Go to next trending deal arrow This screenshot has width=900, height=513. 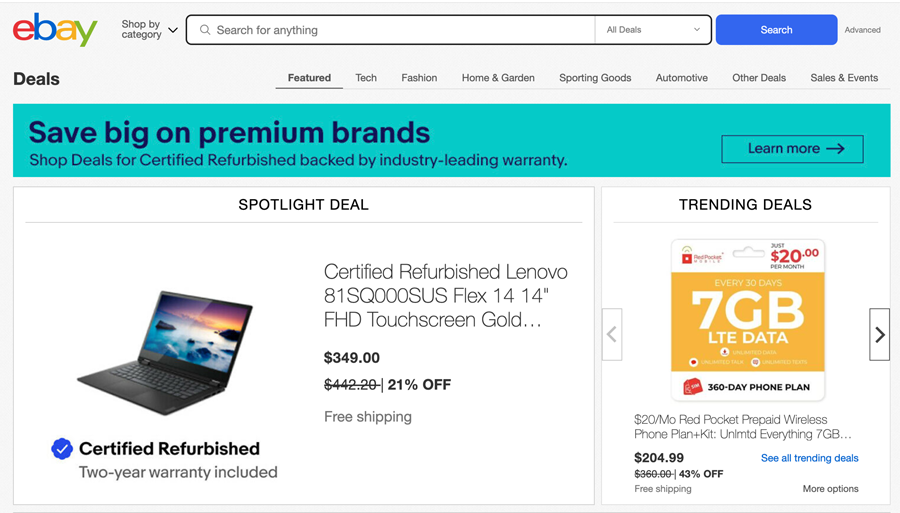point(880,335)
